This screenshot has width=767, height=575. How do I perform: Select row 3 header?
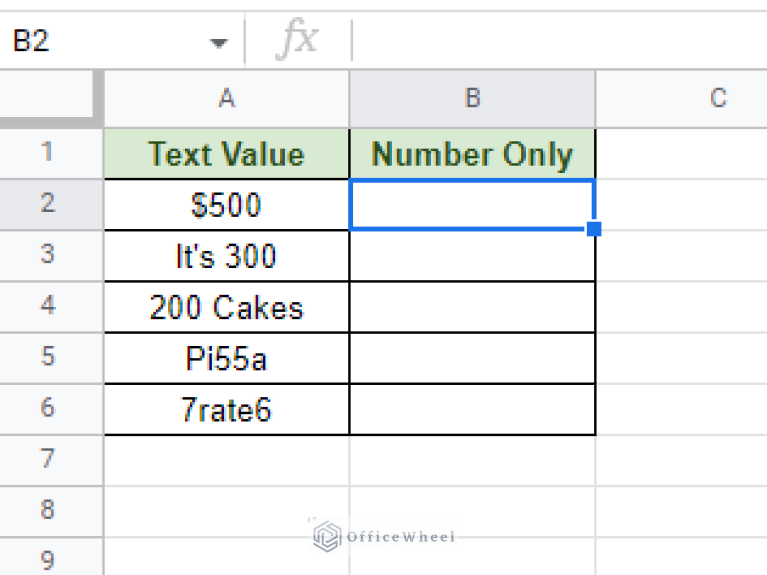47,255
